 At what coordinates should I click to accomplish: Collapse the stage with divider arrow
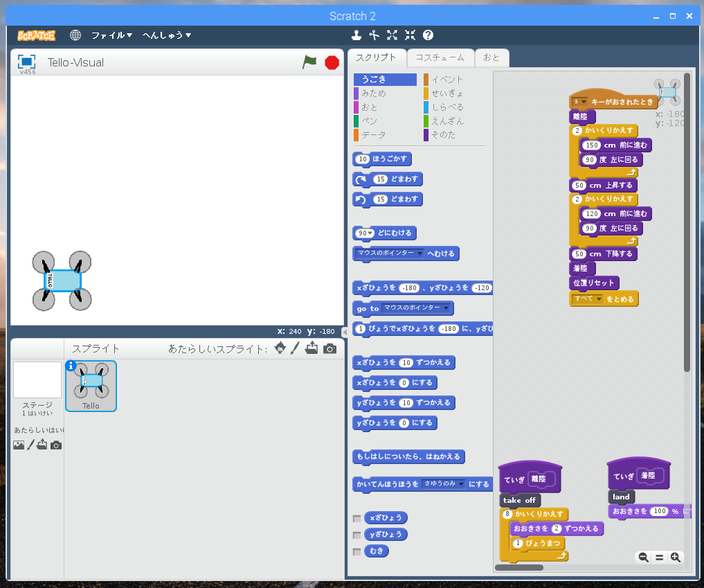345,332
